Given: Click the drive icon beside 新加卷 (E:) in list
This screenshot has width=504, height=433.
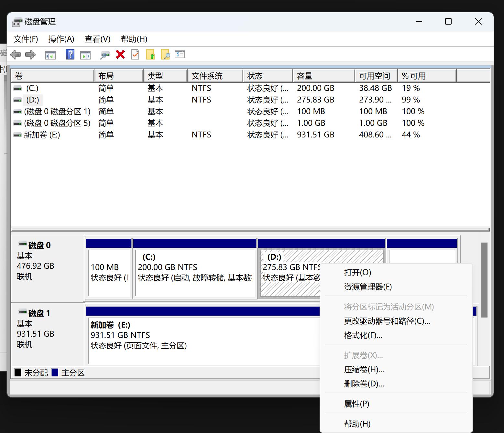Looking at the screenshot, I should [x=17, y=135].
